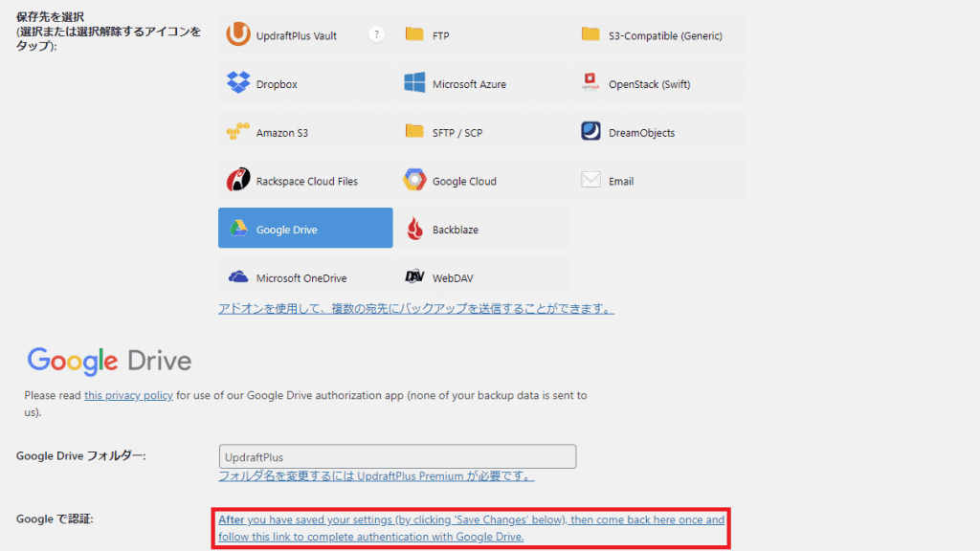Select UpdraftPlus Vault storage icon
Screen dimensions: 980x551
238,35
